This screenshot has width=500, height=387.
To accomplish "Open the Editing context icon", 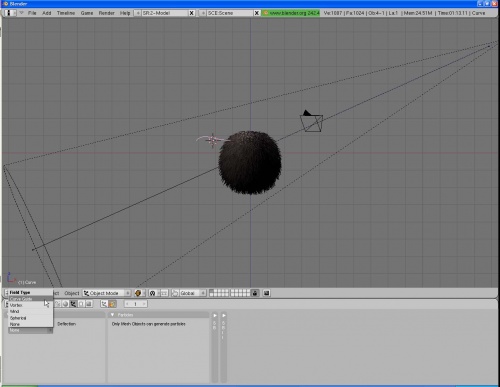I will coord(81,304).
